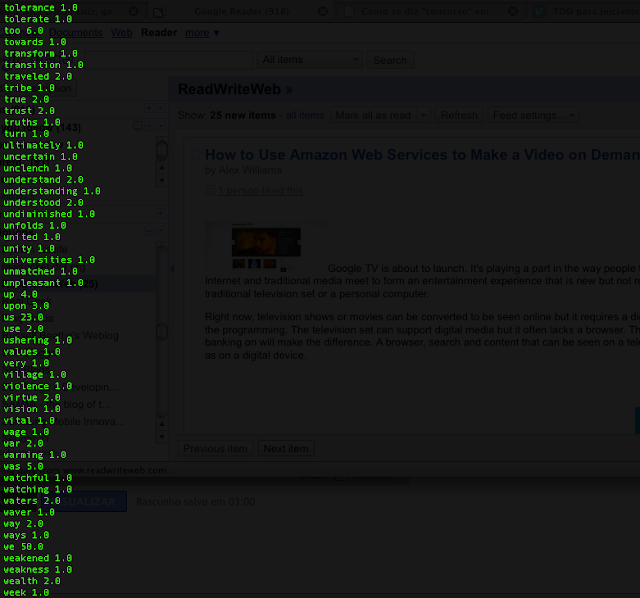Click the 'by Alex Williams' author line

point(243,170)
